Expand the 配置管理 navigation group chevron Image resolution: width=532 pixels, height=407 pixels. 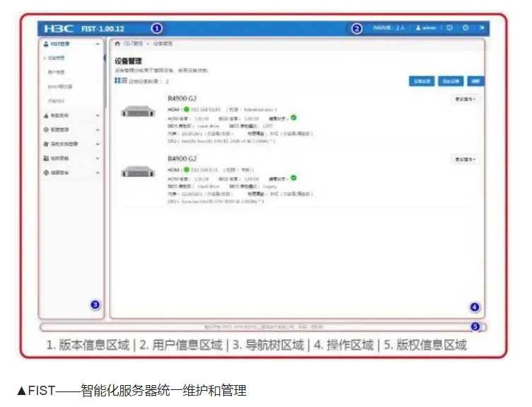click(98, 130)
